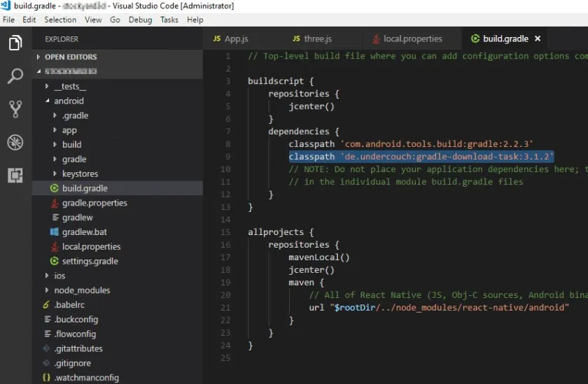Click the buildscript { line
Image resolution: width=588 pixels, height=384 pixels.
(x=281, y=81)
